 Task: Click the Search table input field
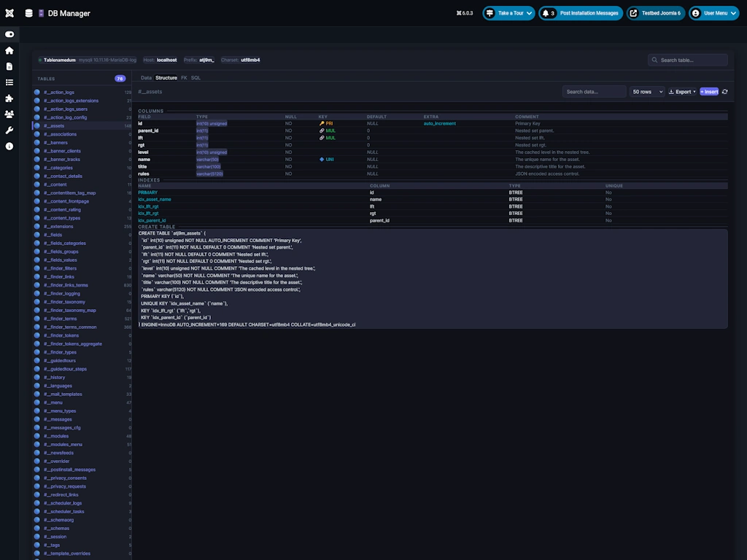687,60
